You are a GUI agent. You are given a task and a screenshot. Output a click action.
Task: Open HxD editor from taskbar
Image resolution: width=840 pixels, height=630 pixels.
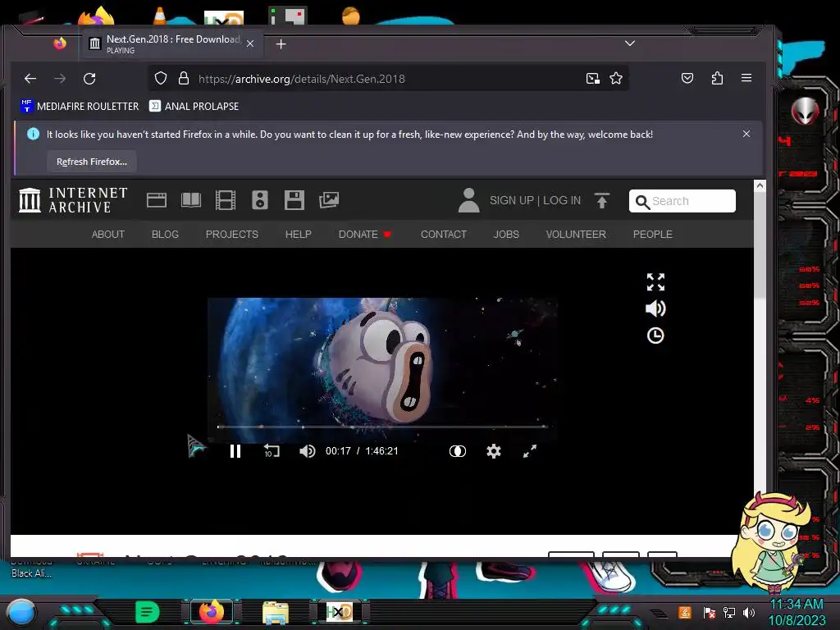coord(339,612)
